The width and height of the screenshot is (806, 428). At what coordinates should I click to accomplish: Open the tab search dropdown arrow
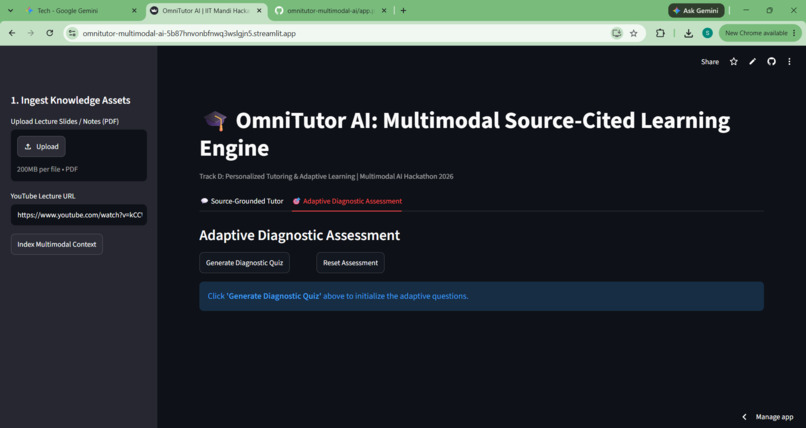10,10
